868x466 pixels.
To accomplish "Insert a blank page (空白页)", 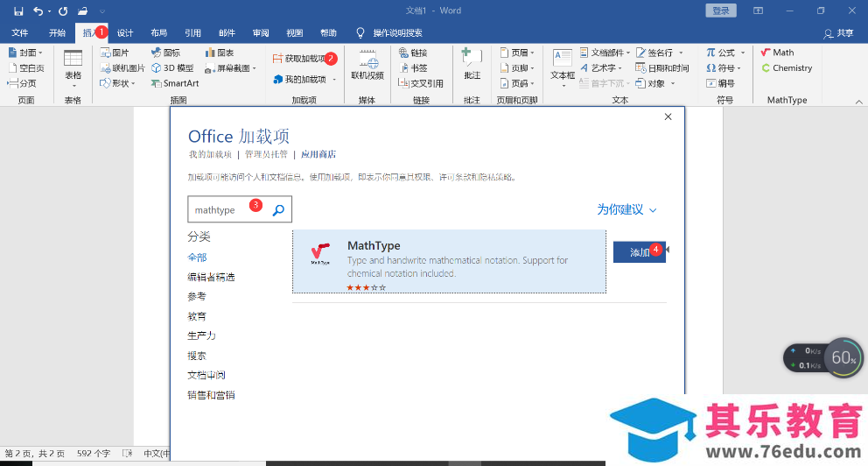I will (26, 68).
